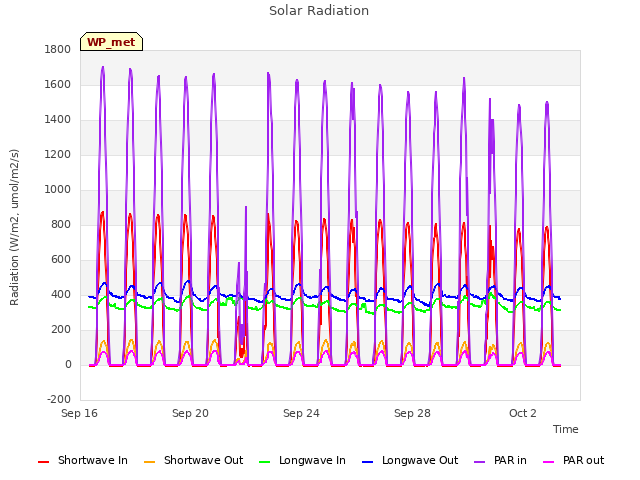Click the Time x-axis title

click(x=566, y=429)
